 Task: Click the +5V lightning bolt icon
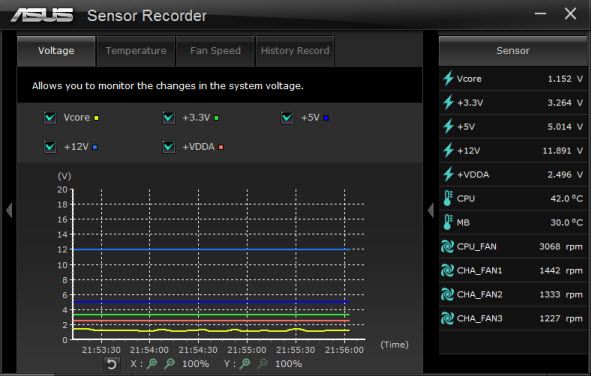448,127
